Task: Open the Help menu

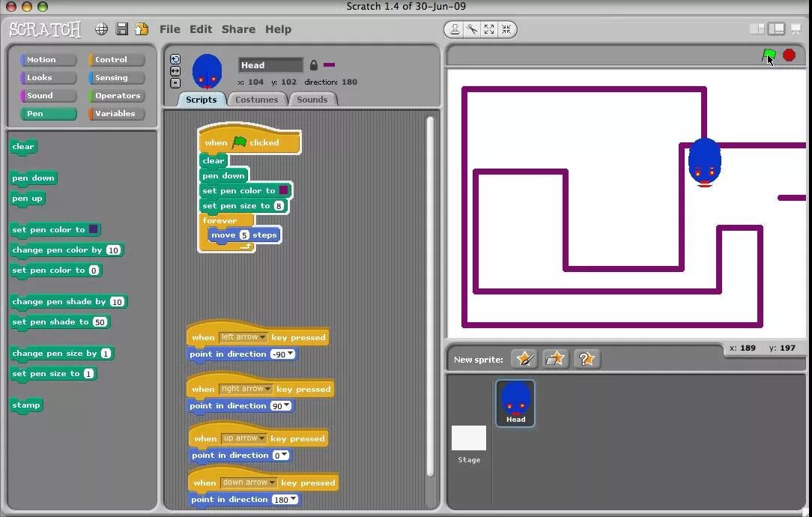Action: (278, 29)
